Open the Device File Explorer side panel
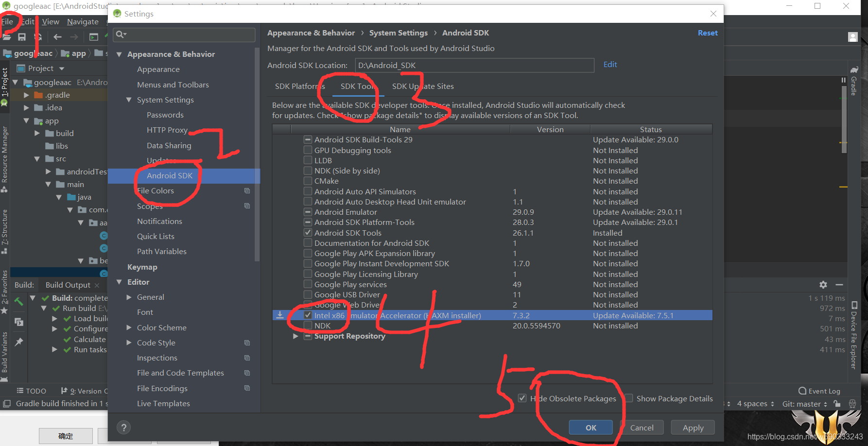Screen dimensions: 868x446 pos(854,336)
